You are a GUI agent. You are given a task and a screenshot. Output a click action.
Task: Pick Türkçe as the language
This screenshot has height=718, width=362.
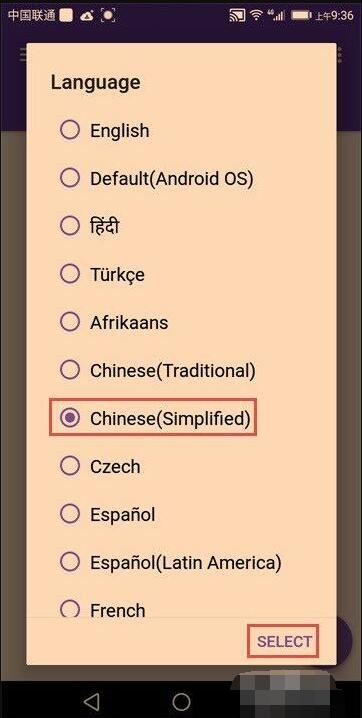pos(70,273)
